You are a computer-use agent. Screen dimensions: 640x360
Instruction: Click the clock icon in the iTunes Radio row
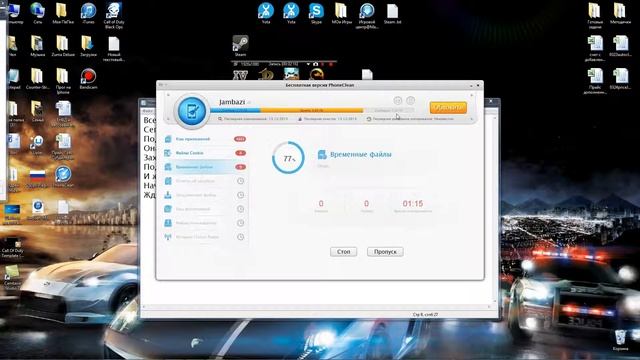tap(240, 237)
